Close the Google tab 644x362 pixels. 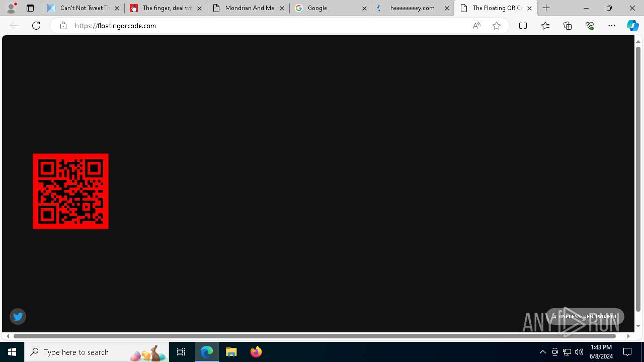[364, 8]
